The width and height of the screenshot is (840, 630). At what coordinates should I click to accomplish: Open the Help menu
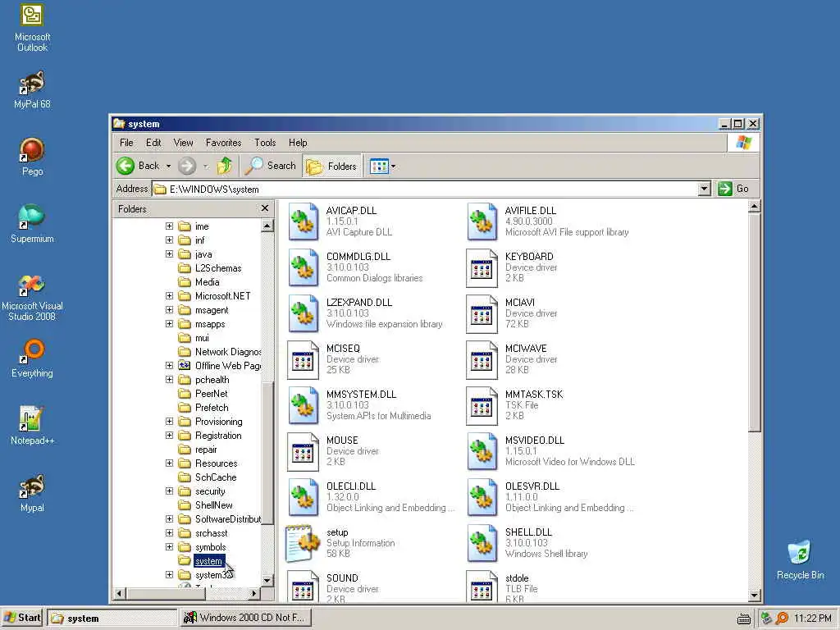[298, 143]
